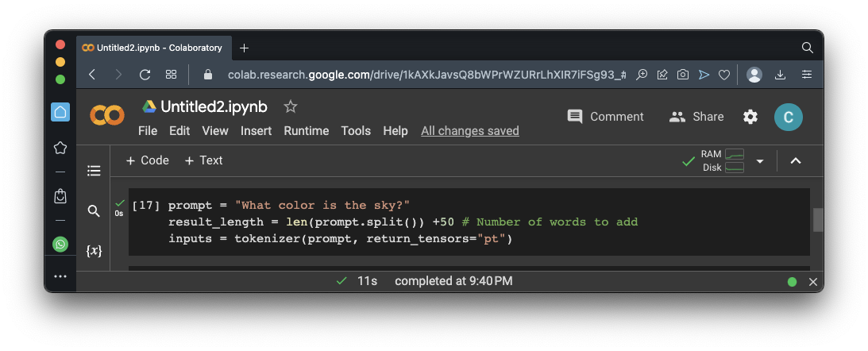Screen dimensions: 868x351
Task: Click the notebook vertical scrollbar thumb
Action: pyautogui.click(x=818, y=219)
